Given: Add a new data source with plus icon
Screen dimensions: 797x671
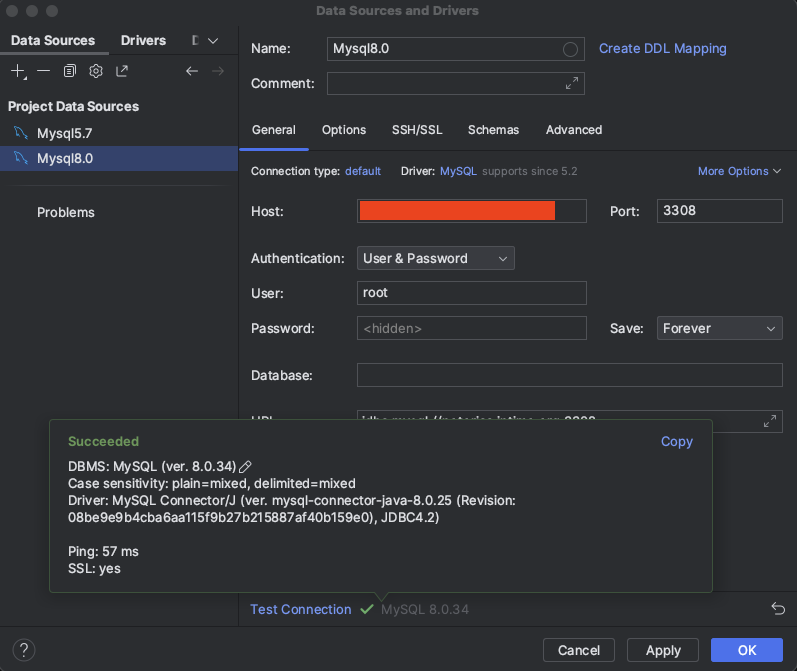Looking at the screenshot, I should point(18,71).
